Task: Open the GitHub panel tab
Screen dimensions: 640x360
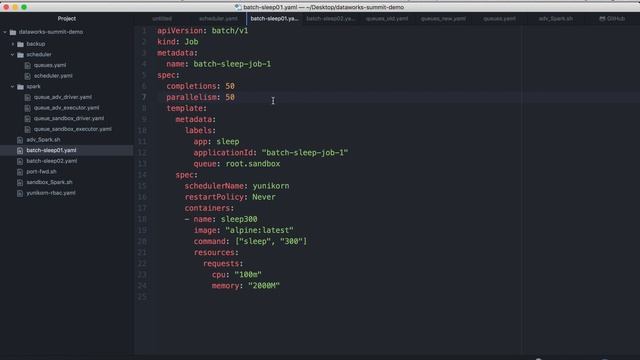Action: pyautogui.click(x=612, y=19)
